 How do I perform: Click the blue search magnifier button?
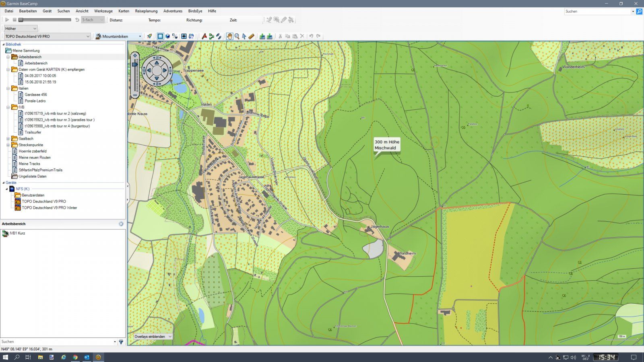click(x=639, y=11)
